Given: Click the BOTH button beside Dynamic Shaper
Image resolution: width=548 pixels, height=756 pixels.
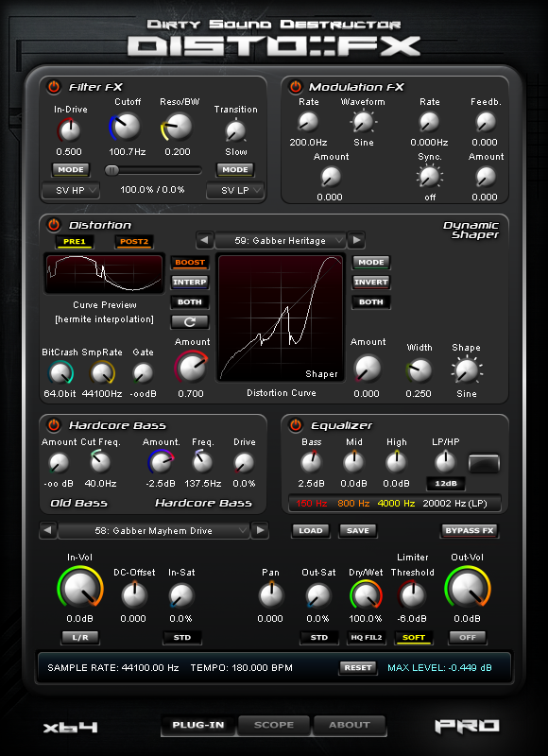Looking at the screenshot, I should click(x=371, y=302).
